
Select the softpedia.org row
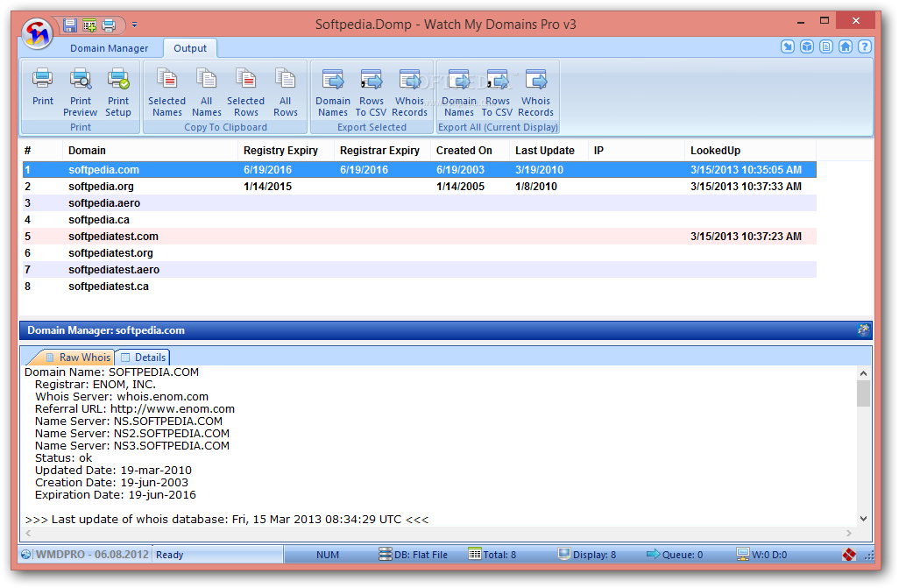pos(420,187)
